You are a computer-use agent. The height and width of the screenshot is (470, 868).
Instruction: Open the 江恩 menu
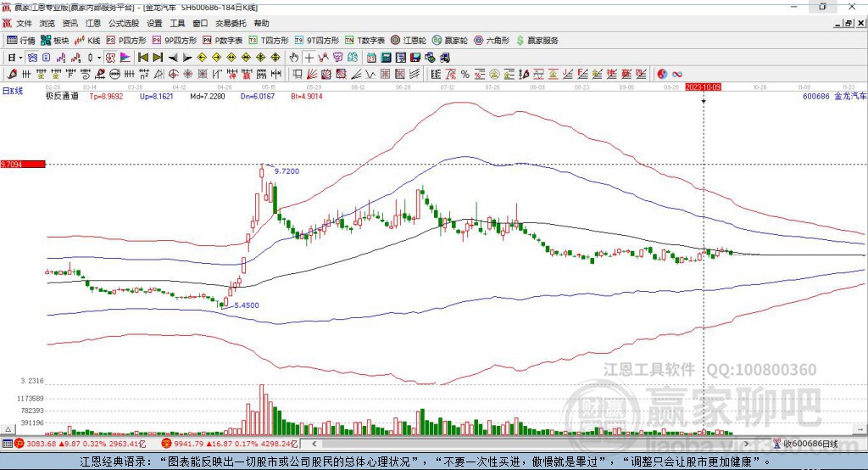click(93, 23)
